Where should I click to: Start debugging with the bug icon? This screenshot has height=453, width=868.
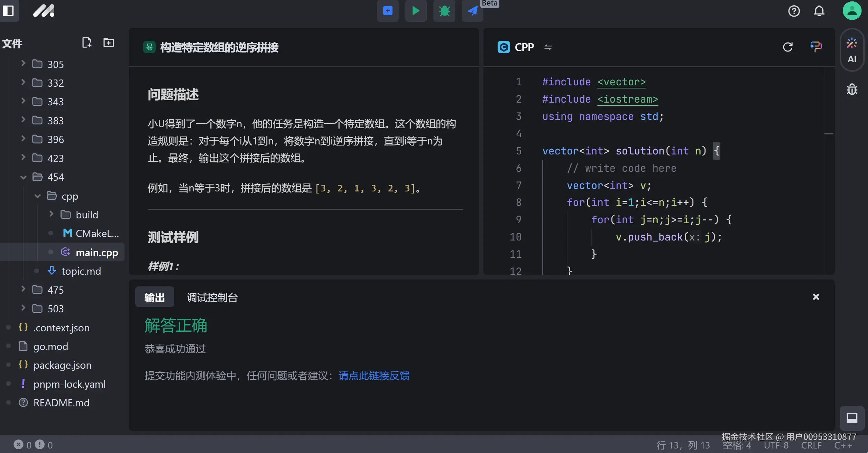[x=444, y=11]
